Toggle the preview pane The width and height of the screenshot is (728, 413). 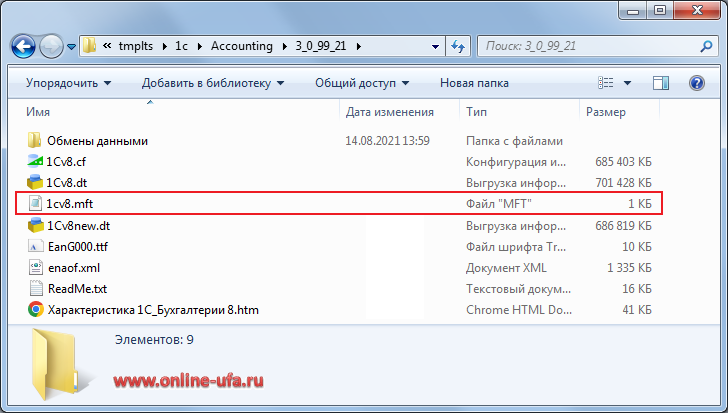(x=661, y=83)
